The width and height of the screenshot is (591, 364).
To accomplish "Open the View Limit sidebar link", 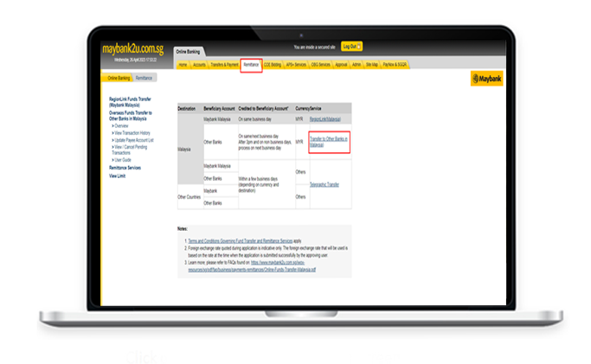I will [117, 176].
